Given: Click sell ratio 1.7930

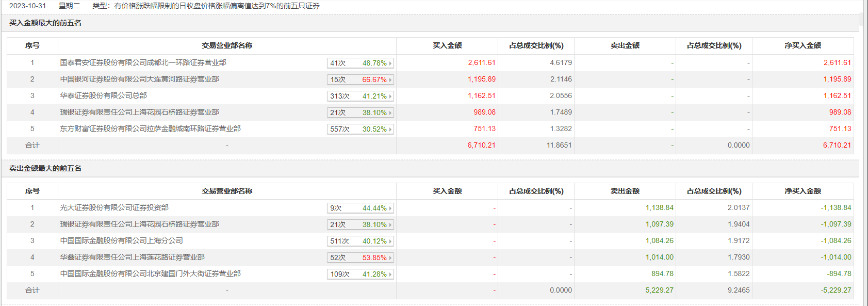Looking at the screenshot, I should click(739, 257).
